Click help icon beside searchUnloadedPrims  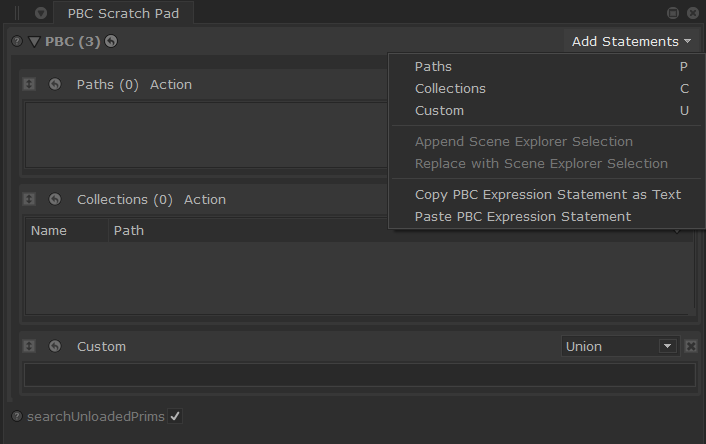(17, 416)
